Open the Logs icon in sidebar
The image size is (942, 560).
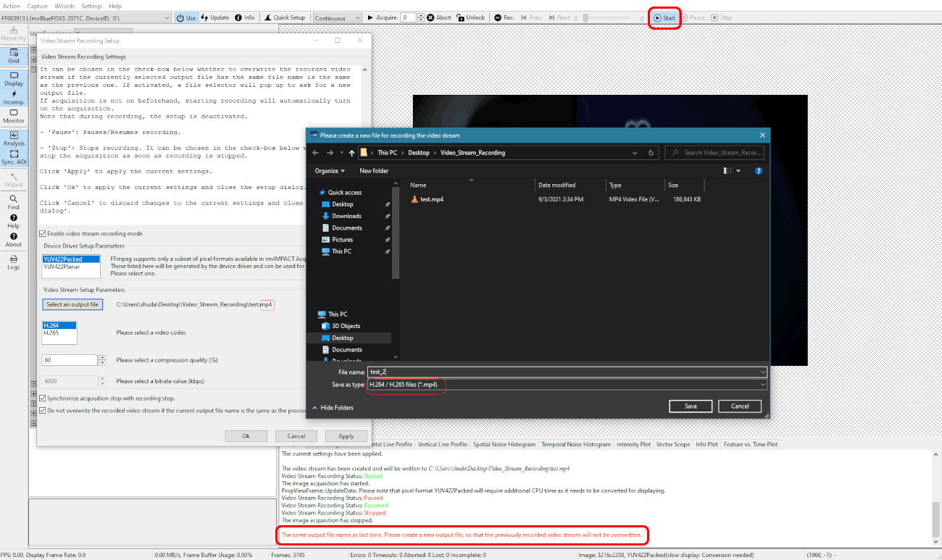(14, 262)
